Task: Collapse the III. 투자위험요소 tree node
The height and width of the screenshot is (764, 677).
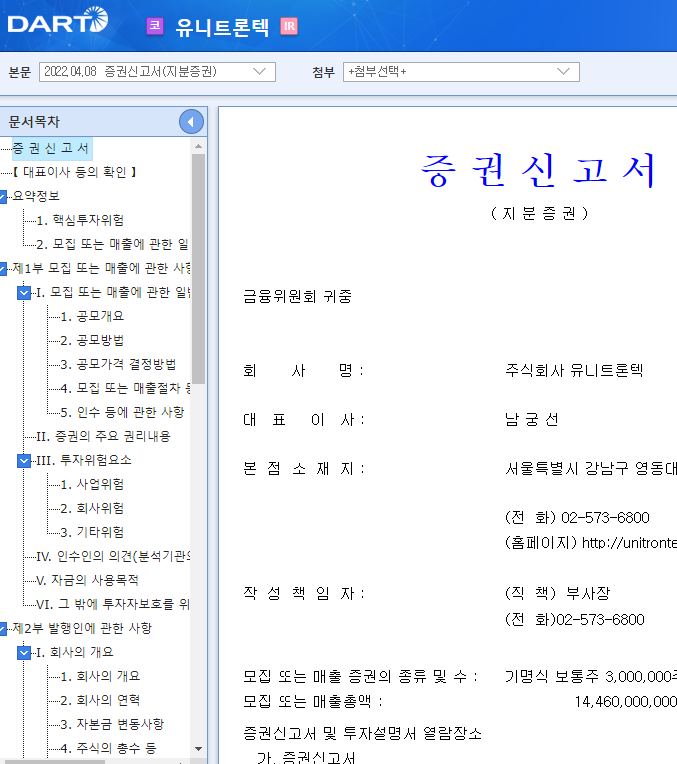Action: pos(24,460)
